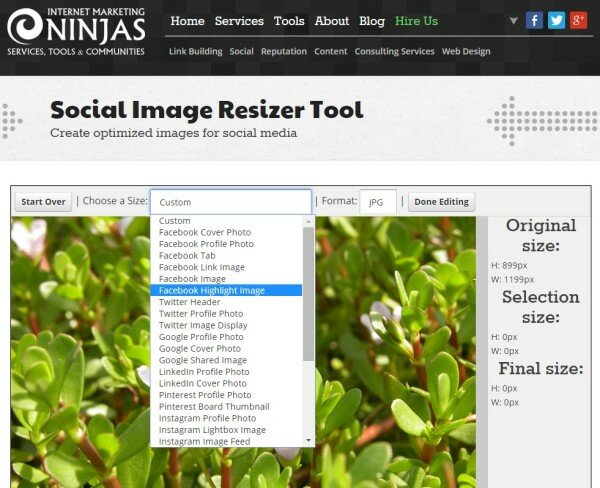Open the About menu

point(332,21)
